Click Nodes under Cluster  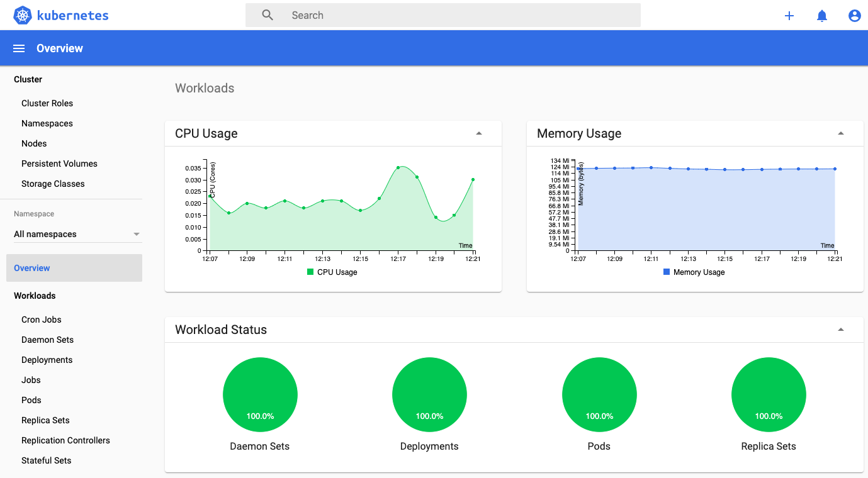point(34,143)
